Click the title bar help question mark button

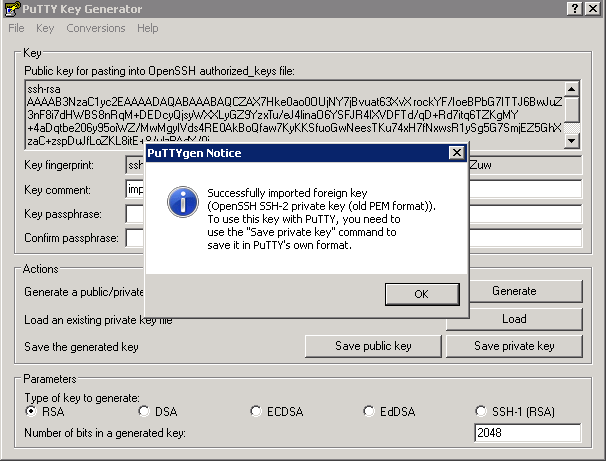click(575, 9)
